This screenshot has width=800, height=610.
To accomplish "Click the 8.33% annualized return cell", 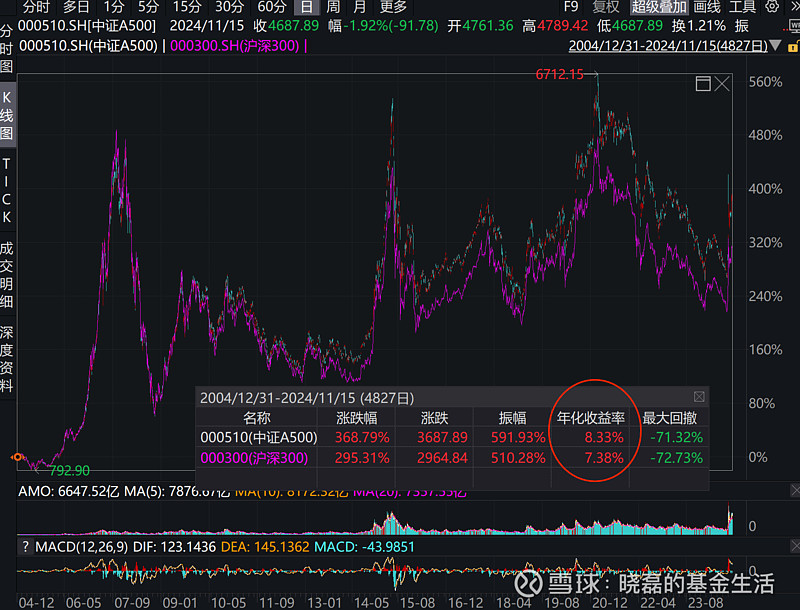I will 604,437.
